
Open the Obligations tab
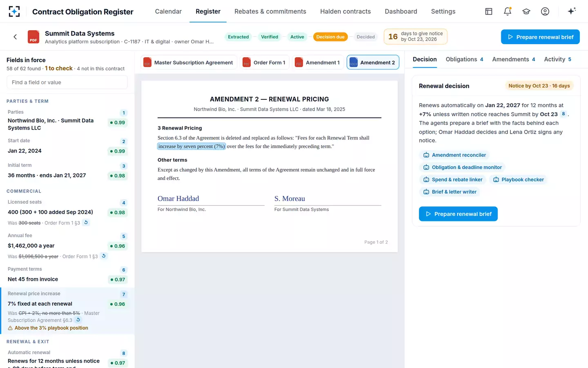click(464, 59)
